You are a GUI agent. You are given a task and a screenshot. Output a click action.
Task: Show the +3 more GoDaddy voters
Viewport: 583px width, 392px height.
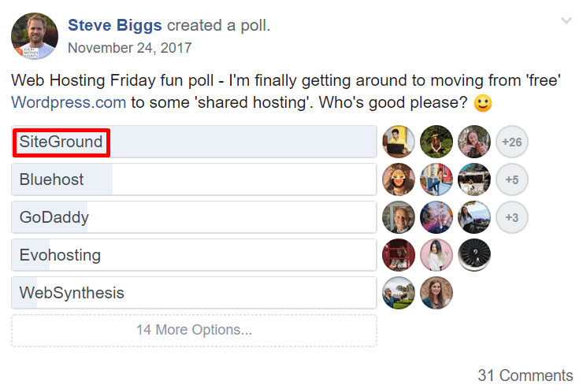(512, 217)
